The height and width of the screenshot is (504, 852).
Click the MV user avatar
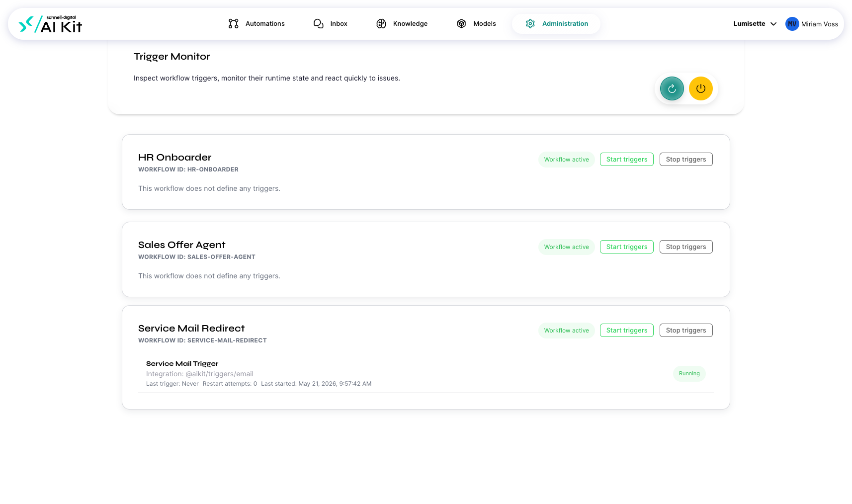coord(792,24)
